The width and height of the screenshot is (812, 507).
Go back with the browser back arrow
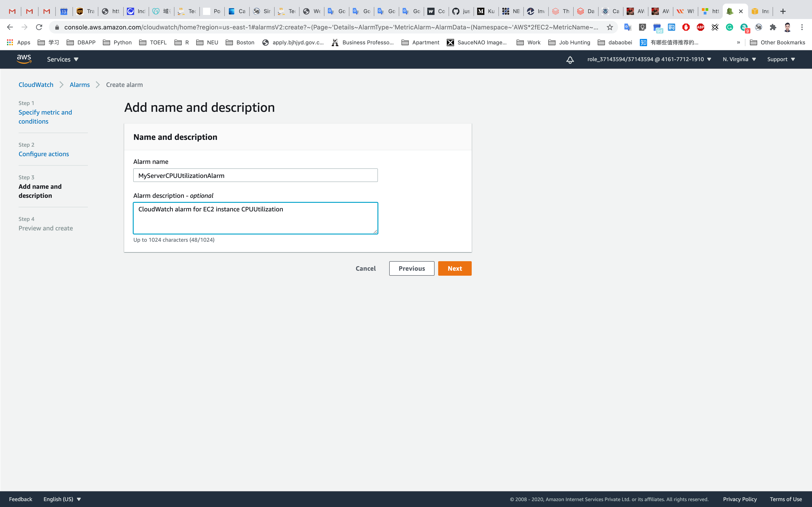coord(10,27)
